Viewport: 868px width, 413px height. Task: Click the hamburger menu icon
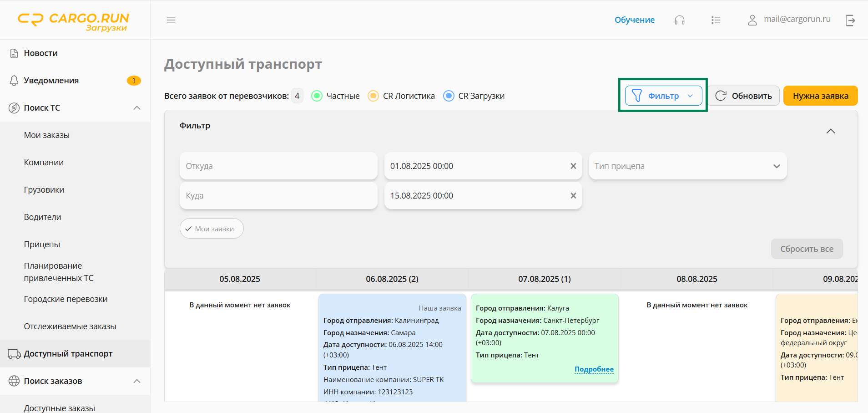coord(171,20)
